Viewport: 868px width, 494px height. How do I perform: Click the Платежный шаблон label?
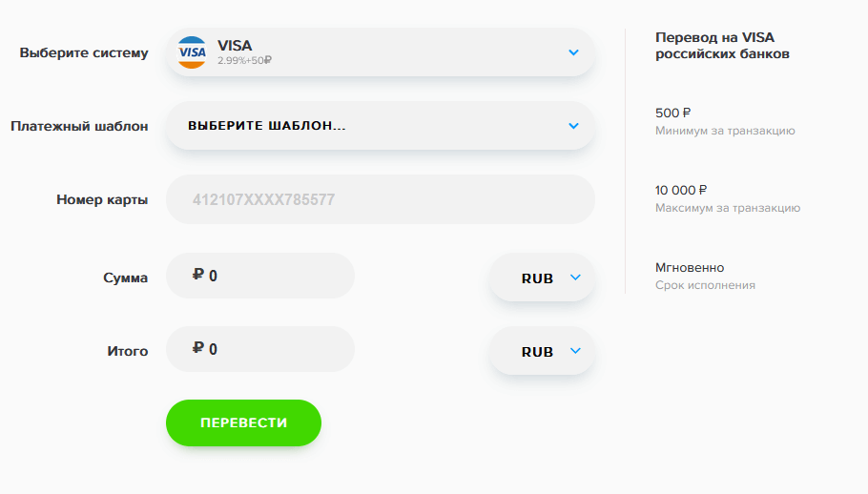click(x=79, y=126)
